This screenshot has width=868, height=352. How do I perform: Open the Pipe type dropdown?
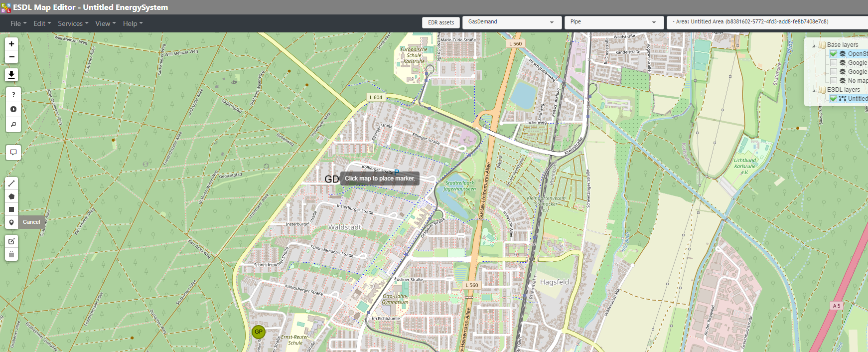pyautogui.click(x=614, y=22)
